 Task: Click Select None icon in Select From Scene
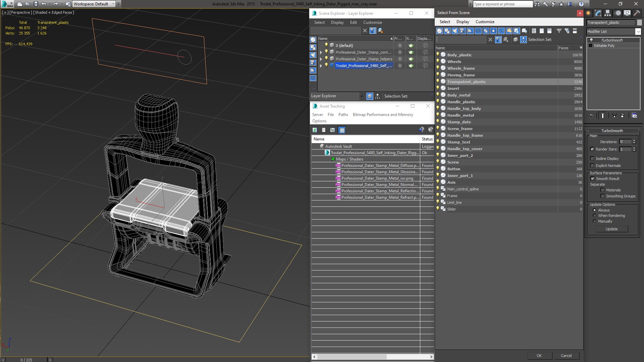[542, 31]
